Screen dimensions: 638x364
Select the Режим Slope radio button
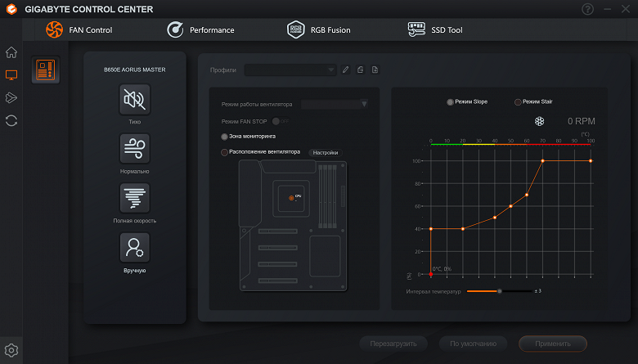(450, 102)
